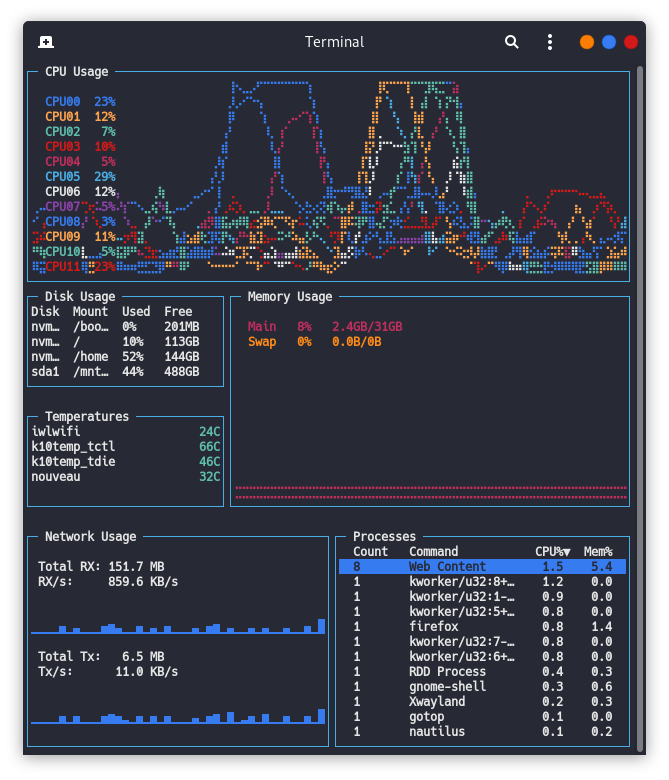Viewport: 669px width, 780px height.
Task: Select kworker/u32:7- process row
Action: [482, 642]
